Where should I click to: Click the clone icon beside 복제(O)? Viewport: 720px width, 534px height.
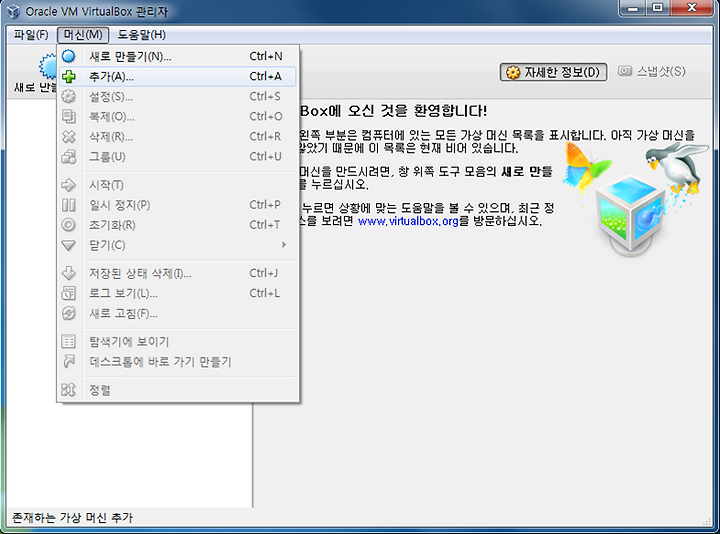coord(68,116)
